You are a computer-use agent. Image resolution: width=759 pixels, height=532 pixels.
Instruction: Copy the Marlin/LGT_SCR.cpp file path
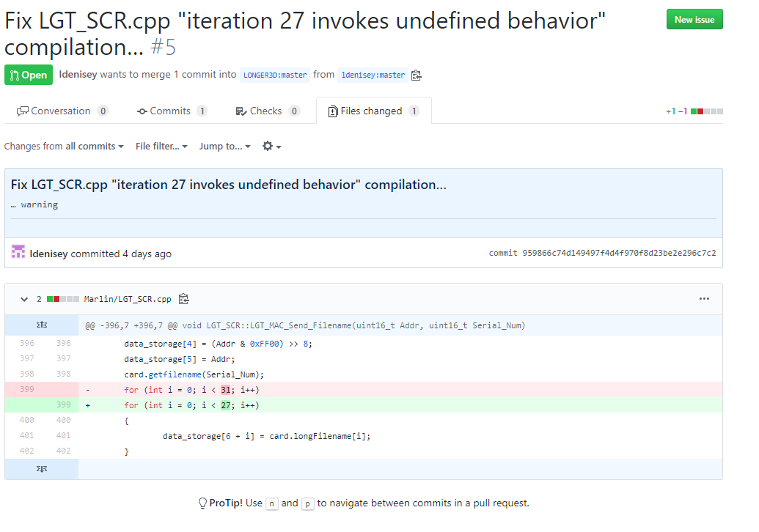pyautogui.click(x=184, y=299)
